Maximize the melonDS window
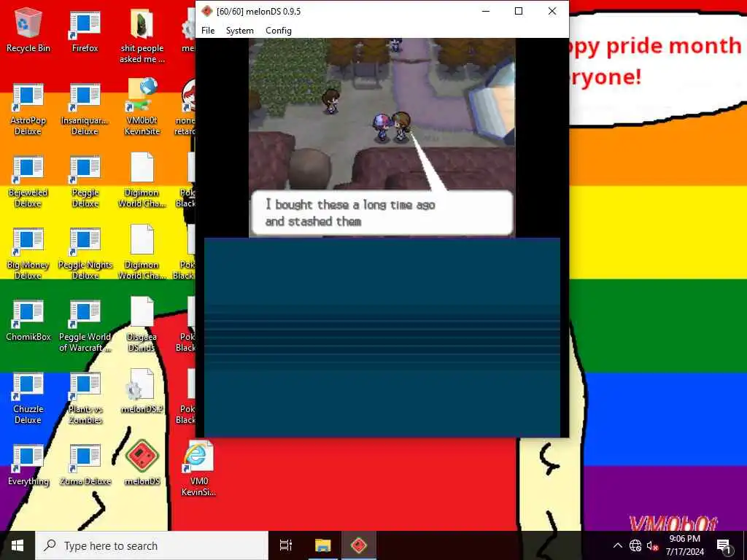The image size is (747, 560). pos(519,11)
